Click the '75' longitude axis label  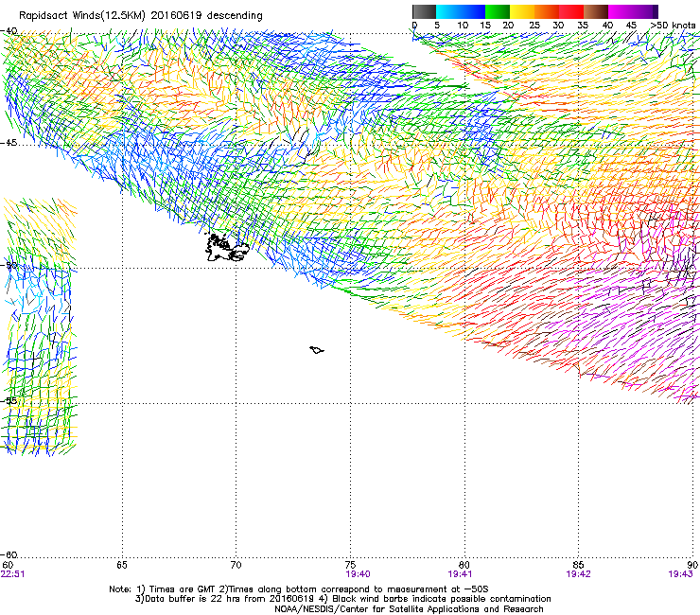tap(350, 565)
